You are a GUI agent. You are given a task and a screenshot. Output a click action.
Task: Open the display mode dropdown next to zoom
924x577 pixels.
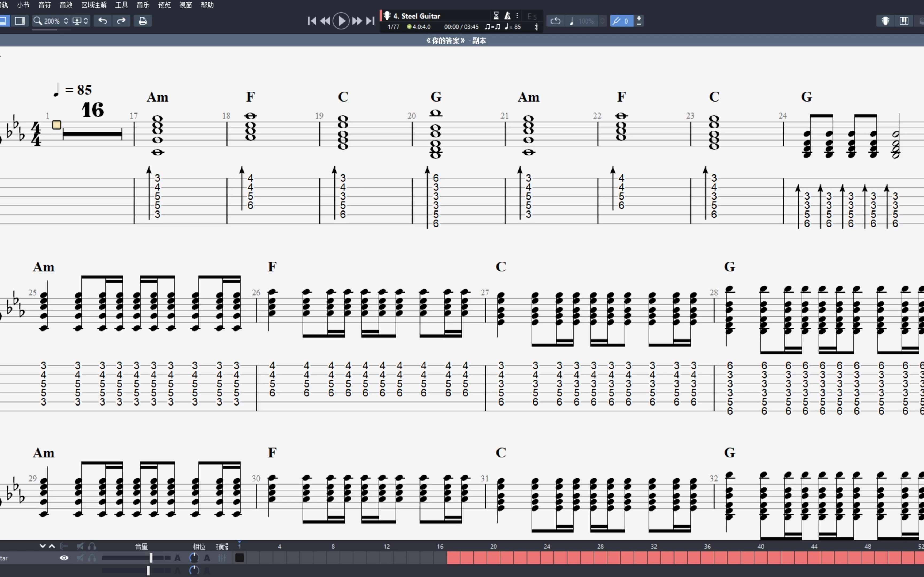(x=80, y=21)
